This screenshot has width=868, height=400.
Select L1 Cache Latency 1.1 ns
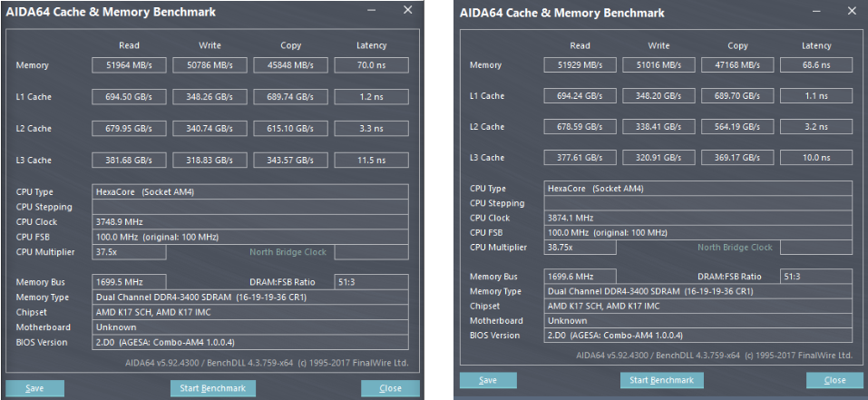tap(816, 96)
